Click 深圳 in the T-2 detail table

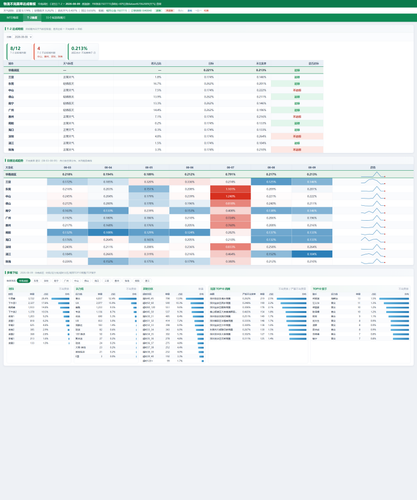point(11,136)
